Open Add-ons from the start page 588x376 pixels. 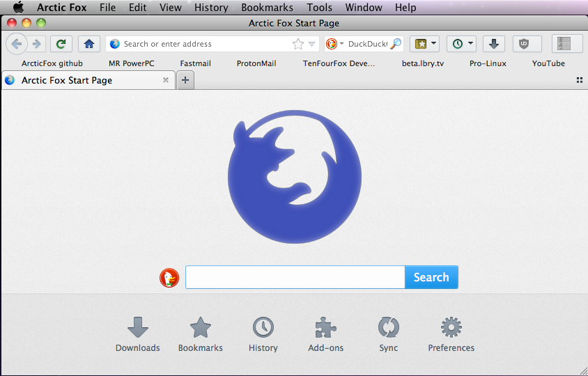(x=325, y=334)
